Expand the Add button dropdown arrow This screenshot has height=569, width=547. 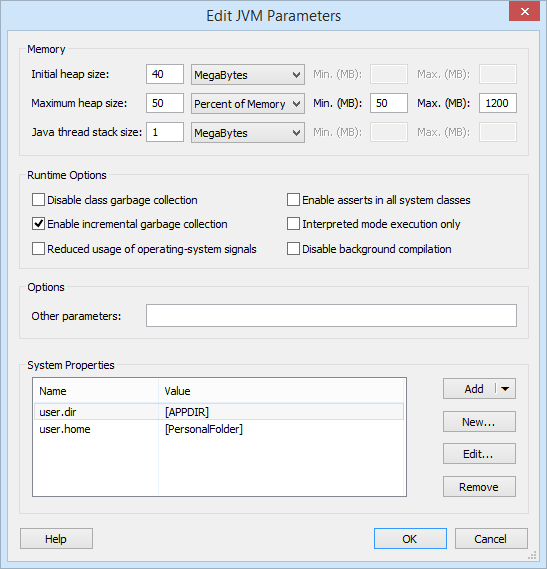click(x=505, y=389)
